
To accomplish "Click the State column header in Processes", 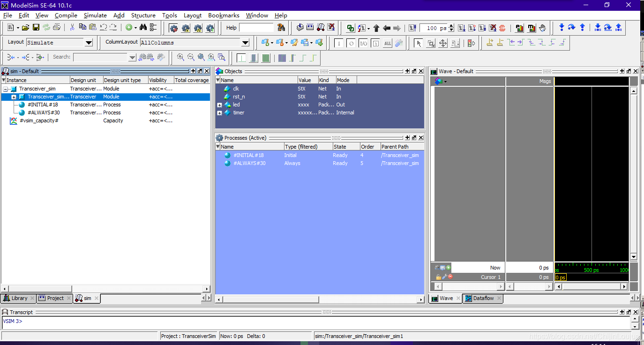I will [x=346, y=147].
